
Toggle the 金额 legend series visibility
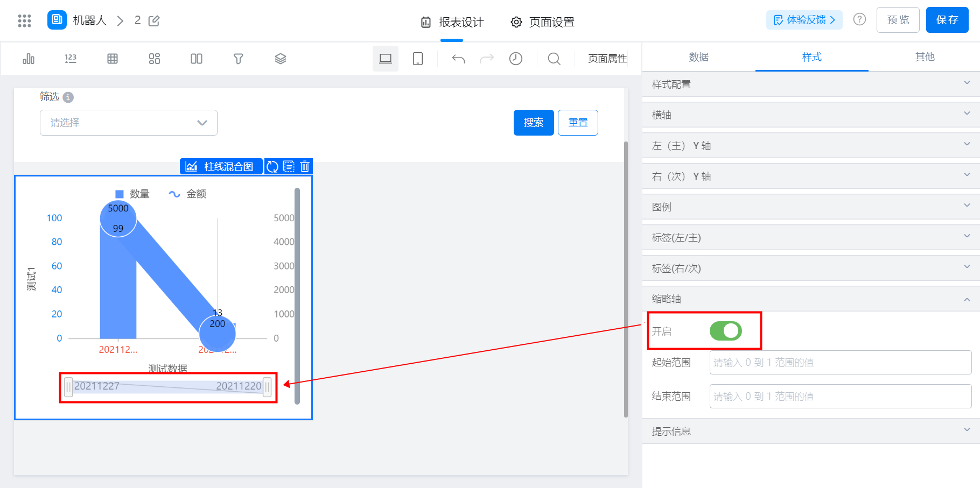pos(187,194)
